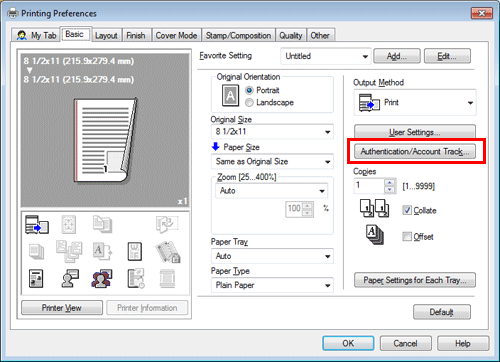Viewport: 500px width, 362px height.
Task: Toggle the Collate checkbox
Action: click(x=407, y=210)
